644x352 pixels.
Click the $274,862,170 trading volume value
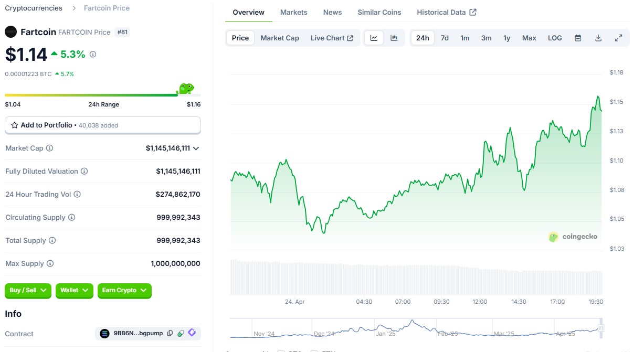coord(178,194)
